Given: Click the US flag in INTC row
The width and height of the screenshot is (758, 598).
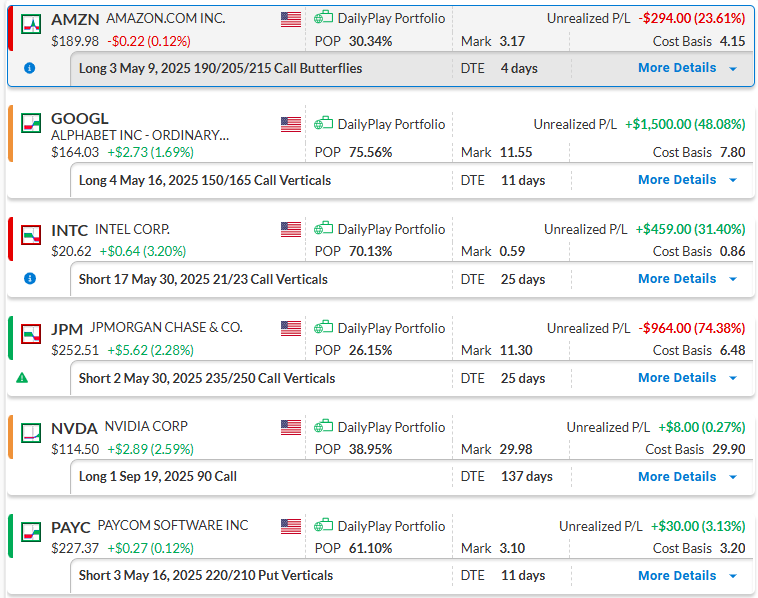Looking at the screenshot, I should (x=291, y=230).
